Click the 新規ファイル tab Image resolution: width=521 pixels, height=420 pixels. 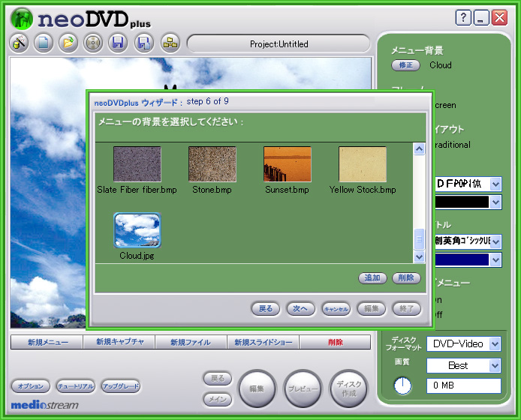click(191, 342)
